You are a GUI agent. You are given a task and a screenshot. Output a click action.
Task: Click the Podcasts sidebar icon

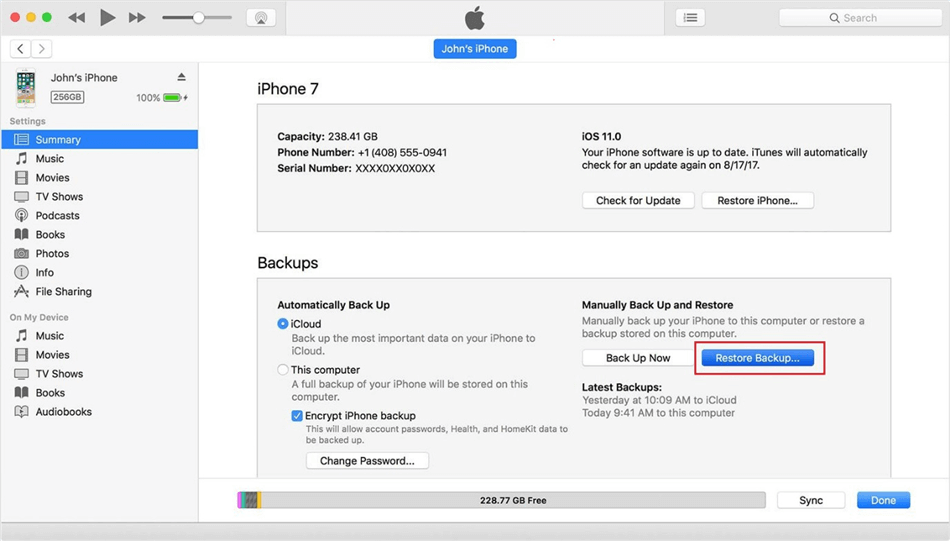point(21,216)
